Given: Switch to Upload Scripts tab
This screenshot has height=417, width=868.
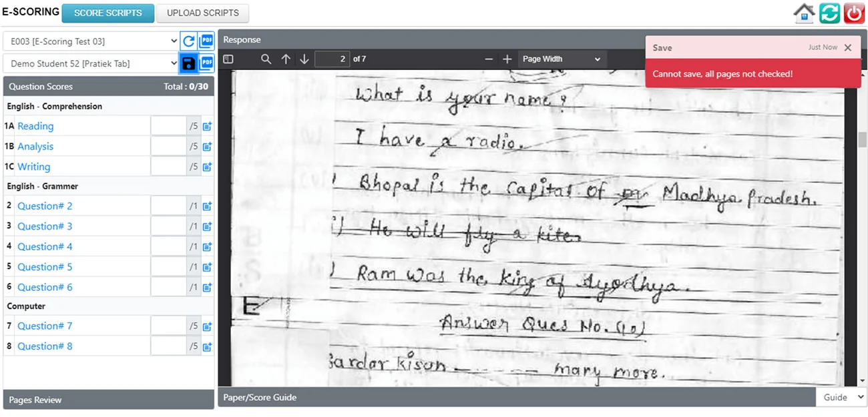Looking at the screenshot, I should point(202,13).
